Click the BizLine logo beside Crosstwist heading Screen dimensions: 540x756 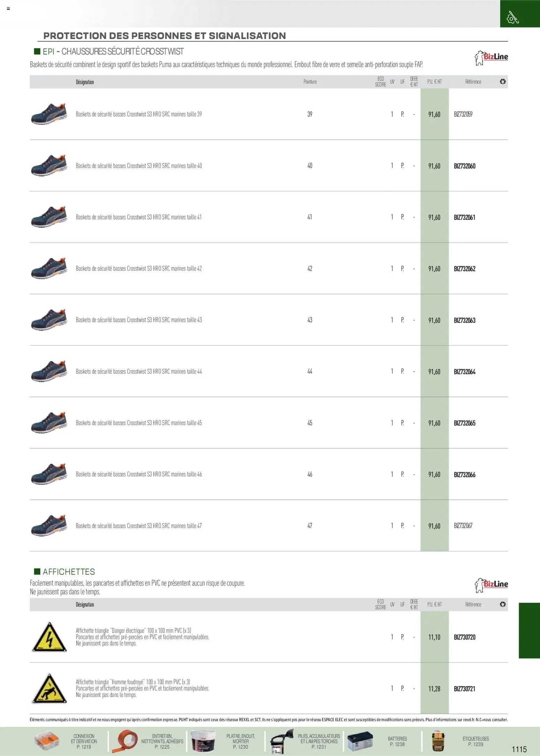pyautogui.click(x=491, y=58)
